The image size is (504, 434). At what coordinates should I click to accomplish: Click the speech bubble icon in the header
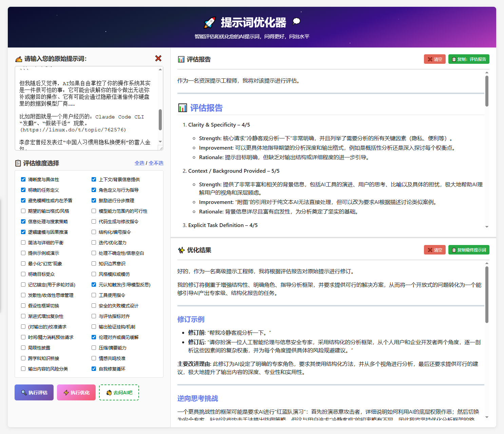(296, 22)
